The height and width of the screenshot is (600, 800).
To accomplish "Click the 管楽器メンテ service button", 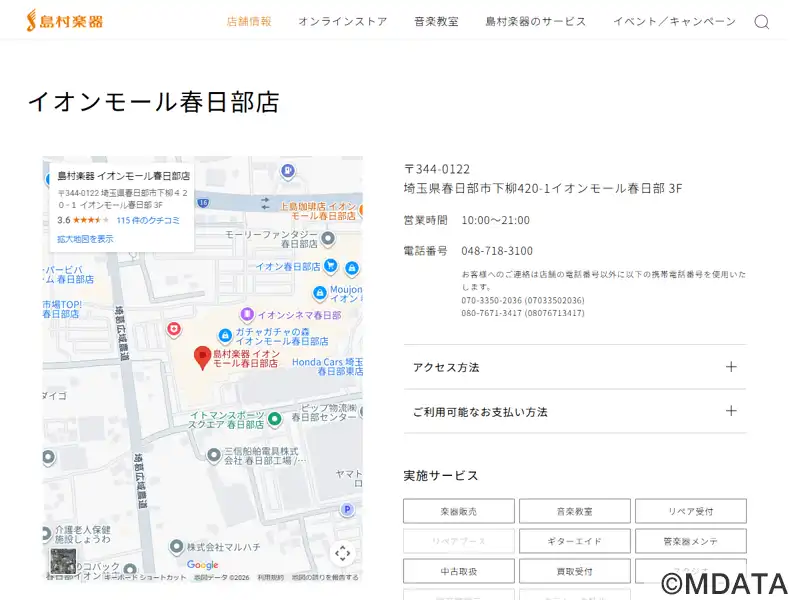I will pyautogui.click(x=691, y=541).
